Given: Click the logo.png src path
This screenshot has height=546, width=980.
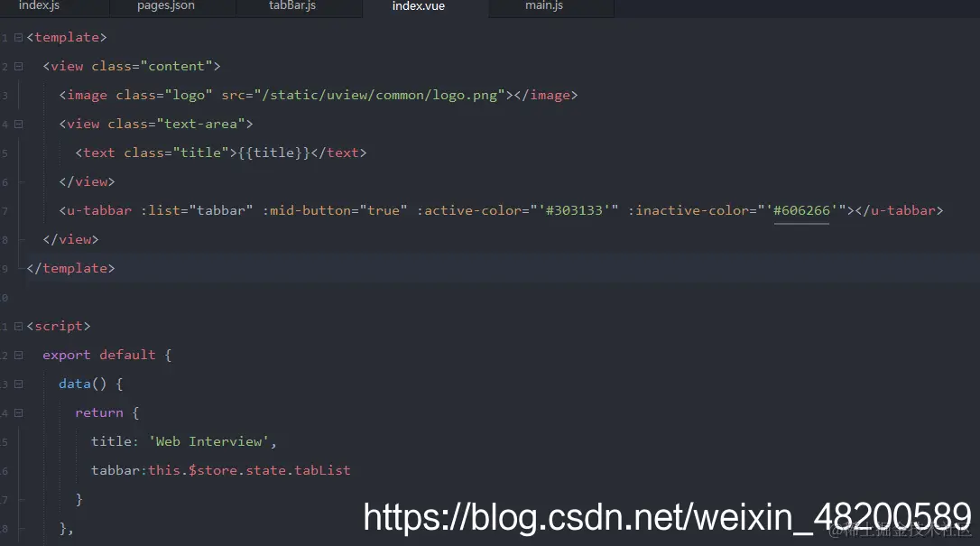Looking at the screenshot, I should click(x=384, y=95).
